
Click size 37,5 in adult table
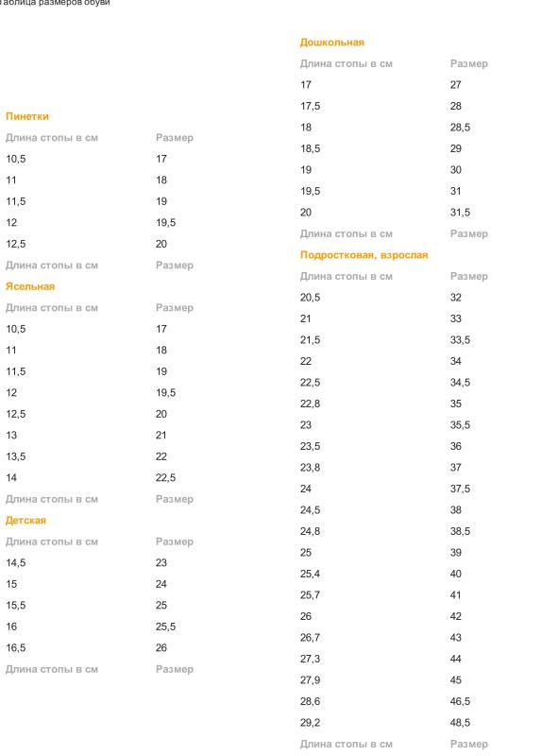460,489
